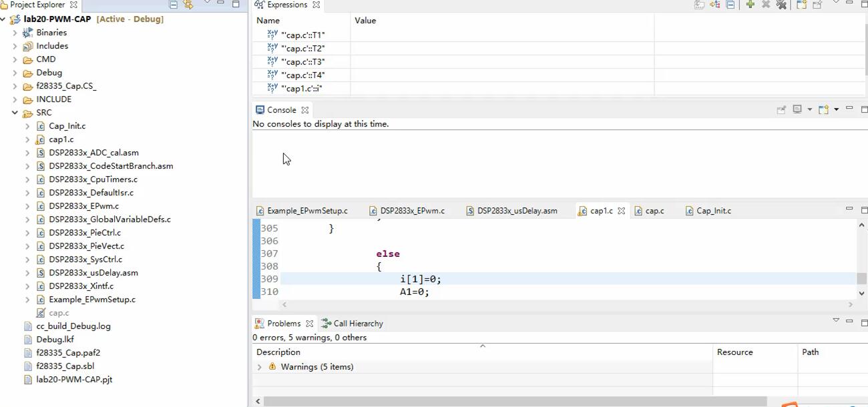This screenshot has height=407, width=868.
Task: Select DSP2833x_CodeStartBranch.asm in tree
Action: coord(111,166)
